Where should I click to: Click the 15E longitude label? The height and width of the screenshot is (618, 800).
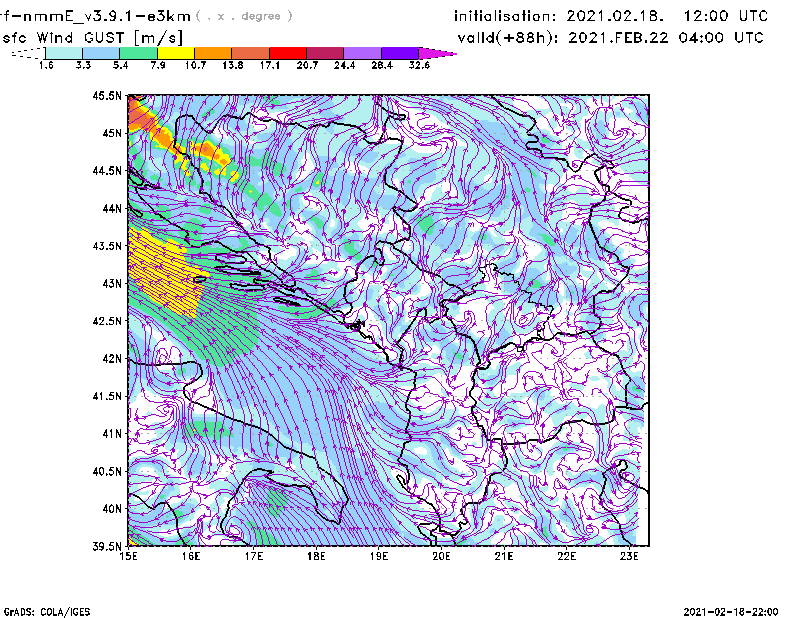[128, 556]
